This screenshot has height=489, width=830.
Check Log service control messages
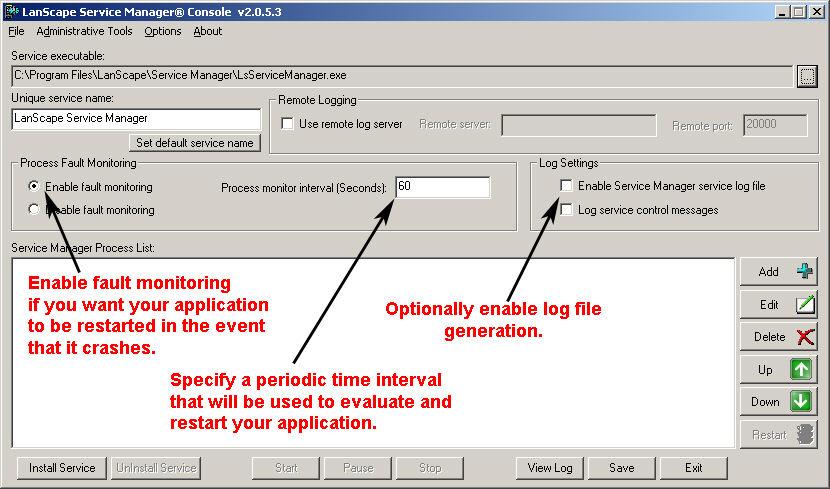point(566,210)
